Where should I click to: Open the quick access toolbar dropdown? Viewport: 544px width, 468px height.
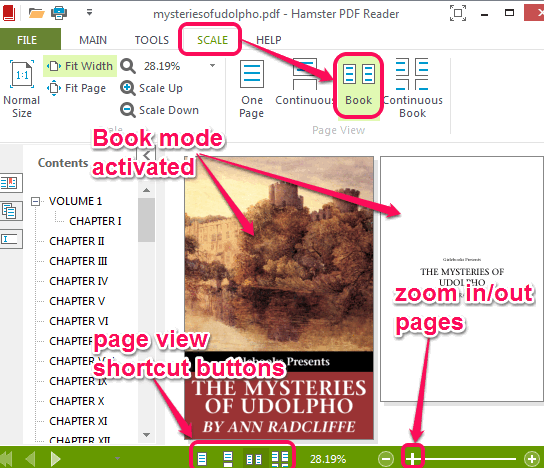[x=90, y=13]
